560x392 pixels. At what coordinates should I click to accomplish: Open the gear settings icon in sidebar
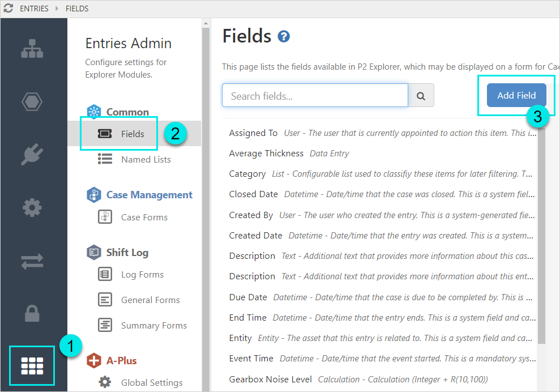(x=32, y=208)
